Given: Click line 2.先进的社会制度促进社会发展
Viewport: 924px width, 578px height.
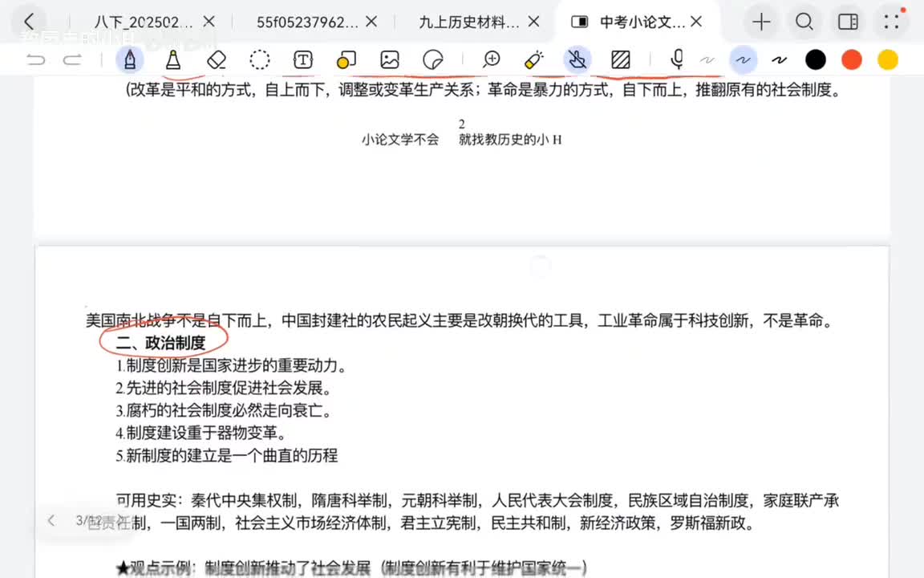Looking at the screenshot, I should click(223, 388).
